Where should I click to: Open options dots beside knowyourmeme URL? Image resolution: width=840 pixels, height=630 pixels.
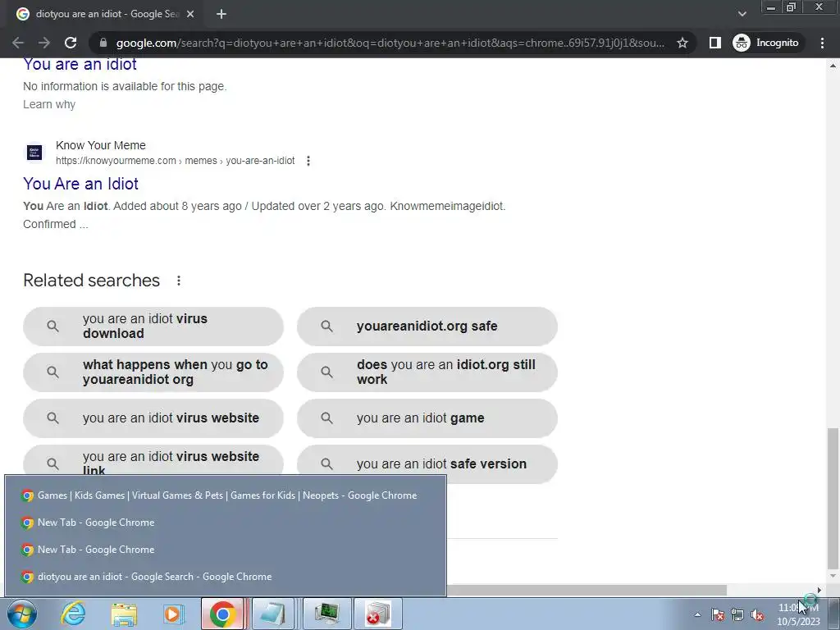tap(308, 161)
